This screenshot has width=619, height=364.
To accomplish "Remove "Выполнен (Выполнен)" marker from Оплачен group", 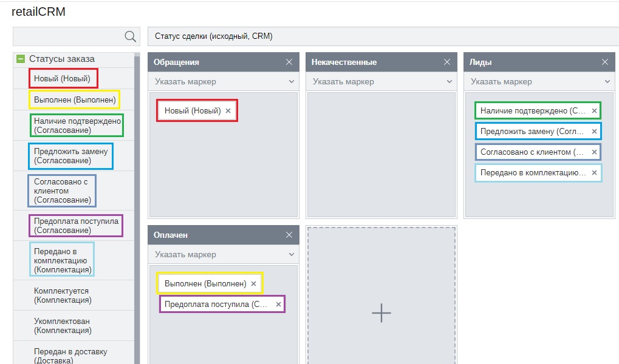I will (x=253, y=283).
